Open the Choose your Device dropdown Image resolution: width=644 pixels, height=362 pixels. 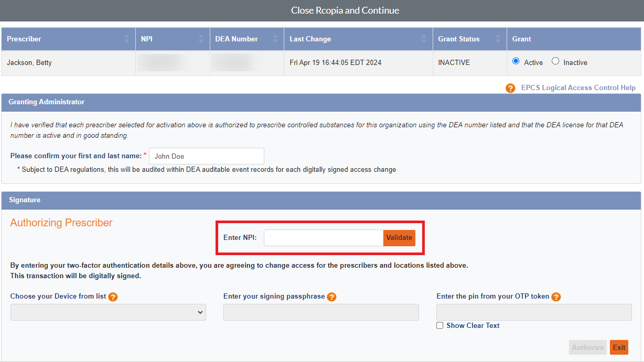tap(108, 312)
